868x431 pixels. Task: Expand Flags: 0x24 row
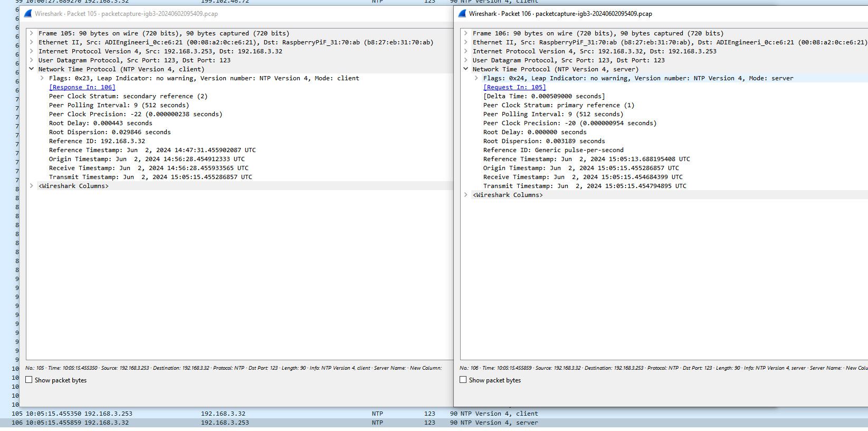coord(476,78)
